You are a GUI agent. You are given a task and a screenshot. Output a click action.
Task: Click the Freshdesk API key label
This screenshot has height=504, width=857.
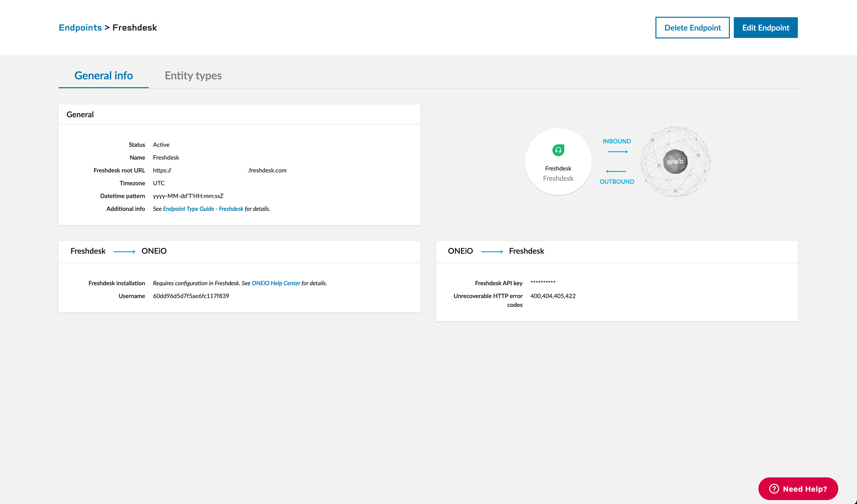498,283
